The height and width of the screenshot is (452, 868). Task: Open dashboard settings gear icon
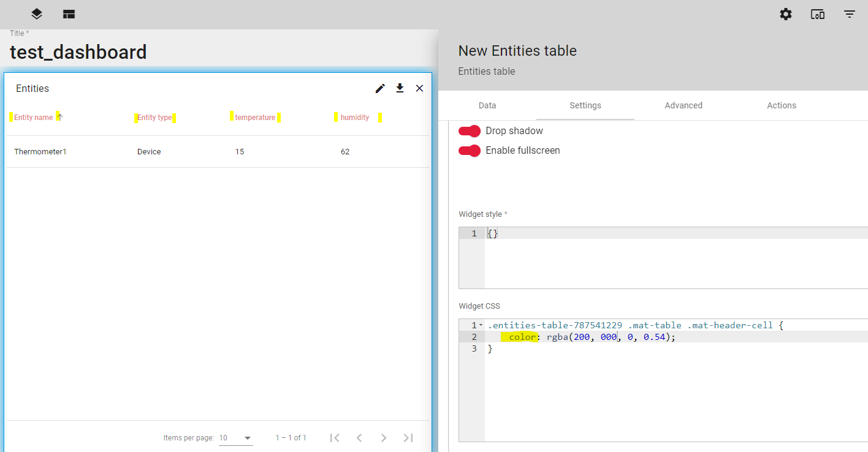(786, 14)
